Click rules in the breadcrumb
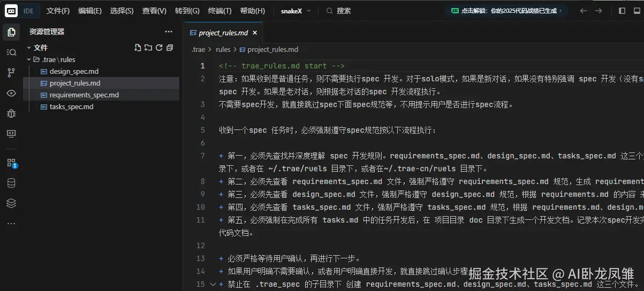The width and height of the screenshot is (644, 291). tap(223, 49)
